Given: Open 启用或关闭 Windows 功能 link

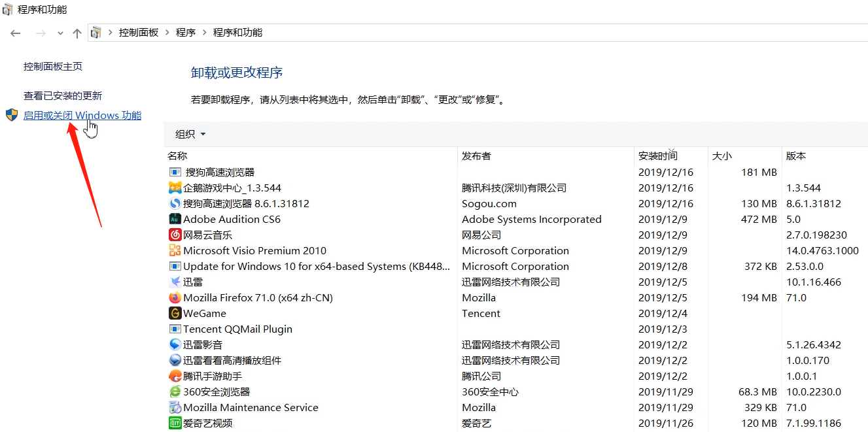Looking at the screenshot, I should (x=82, y=116).
